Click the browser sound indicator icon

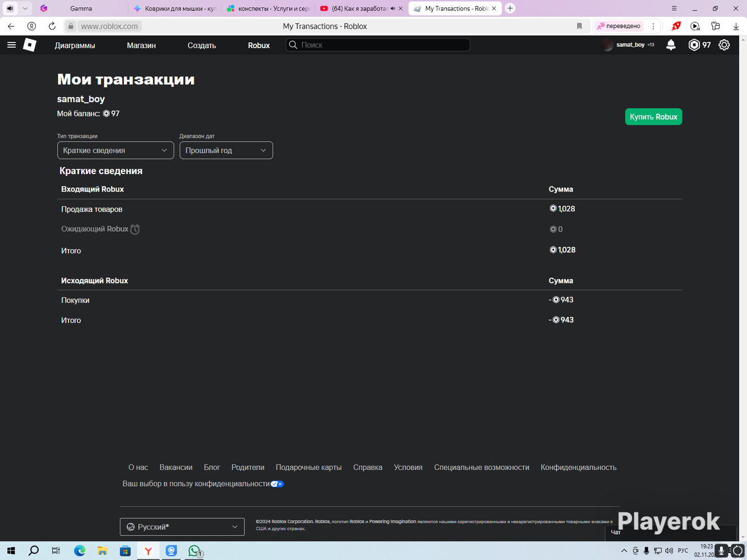tap(10, 8)
